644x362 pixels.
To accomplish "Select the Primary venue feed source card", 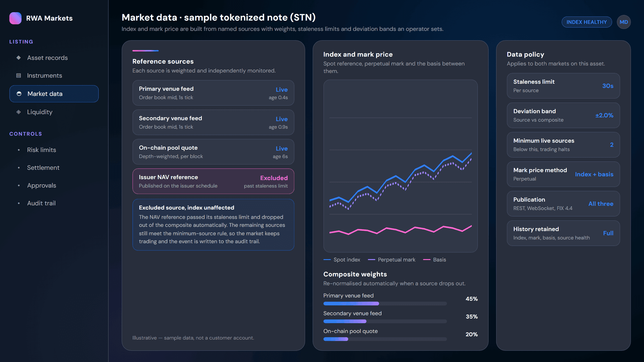I will coord(213,93).
